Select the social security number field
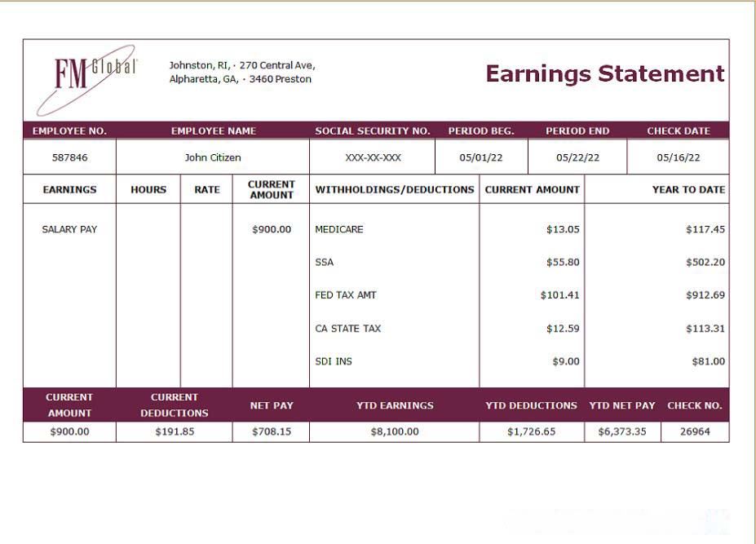 point(373,157)
